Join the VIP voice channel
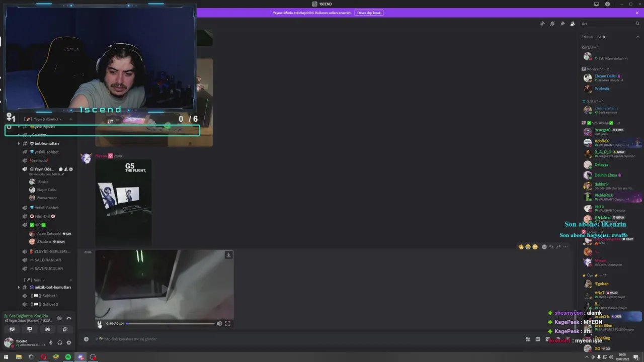644x362 pixels. click(x=38, y=225)
